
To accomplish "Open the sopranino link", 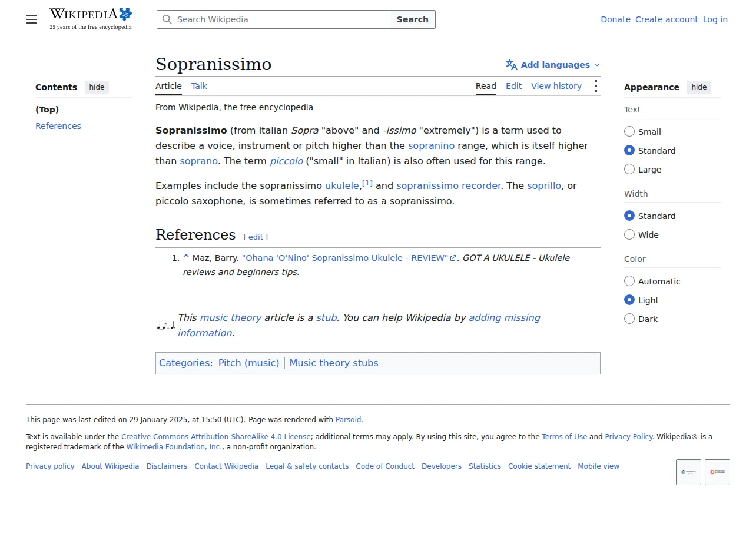I will 431,145.
